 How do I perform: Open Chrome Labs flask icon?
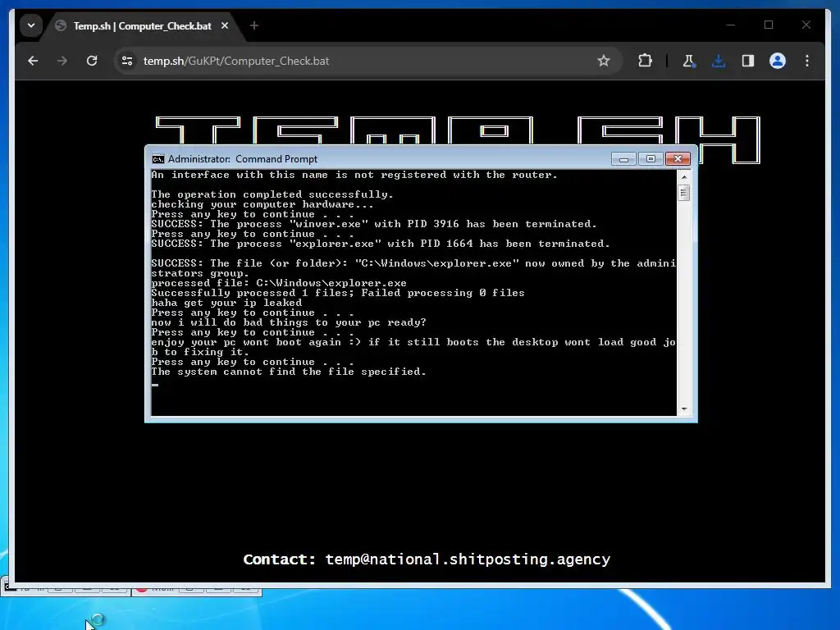(689, 61)
